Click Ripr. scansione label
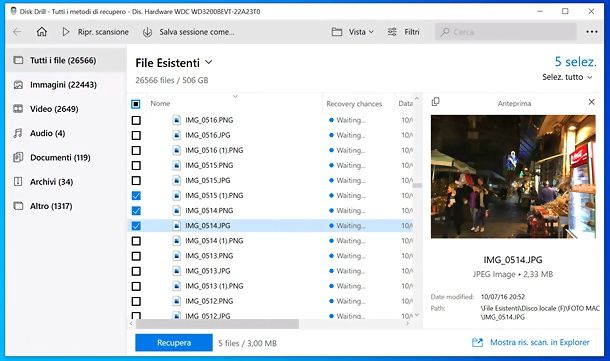Viewport: 610px width, 361px height. (103, 32)
